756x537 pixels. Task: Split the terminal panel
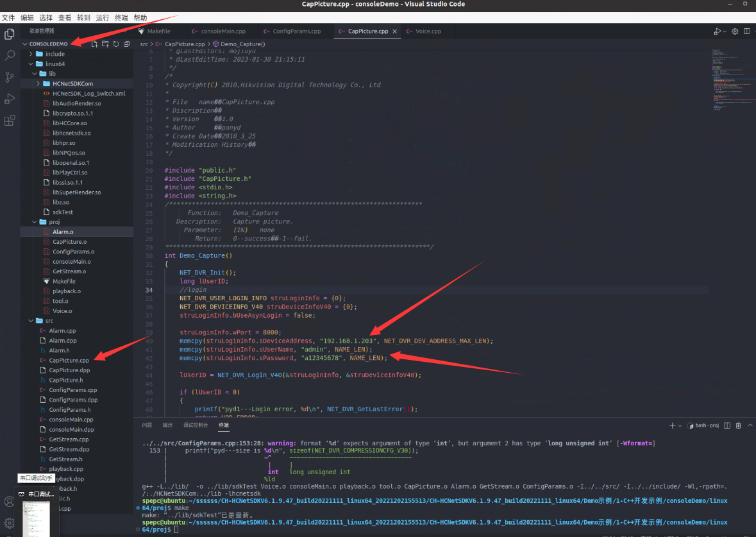[x=727, y=425]
